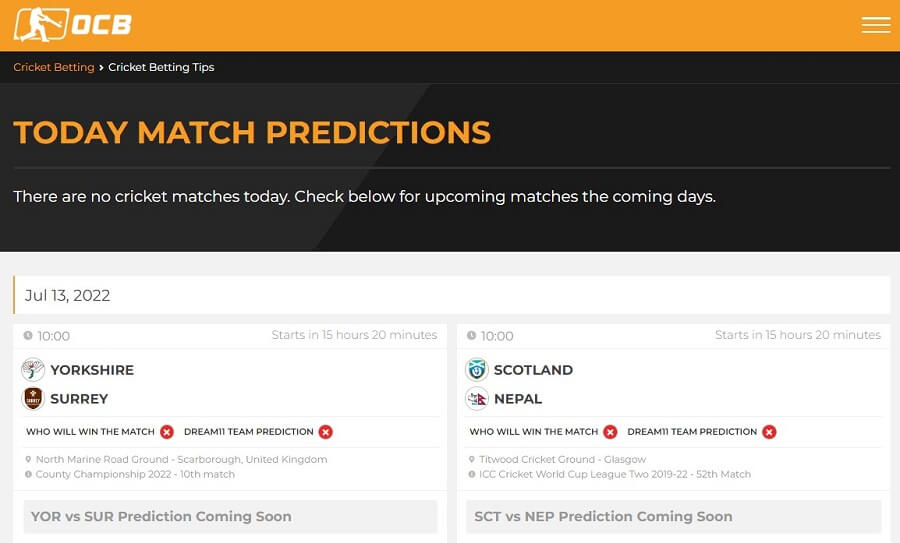Image resolution: width=900 pixels, height=543 pixels.
Task: Click the County Championship 2022 match info
Action: (x=135, y=474)
